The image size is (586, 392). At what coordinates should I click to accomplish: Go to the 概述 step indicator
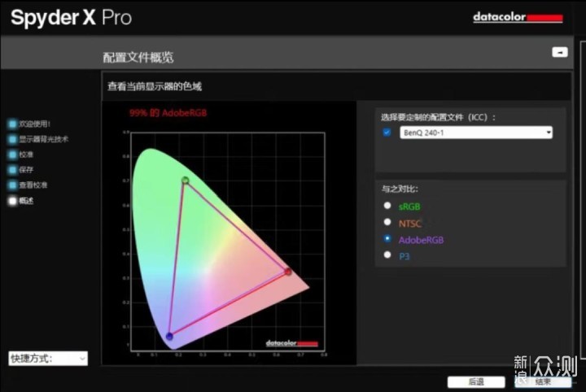pos(12,201)
